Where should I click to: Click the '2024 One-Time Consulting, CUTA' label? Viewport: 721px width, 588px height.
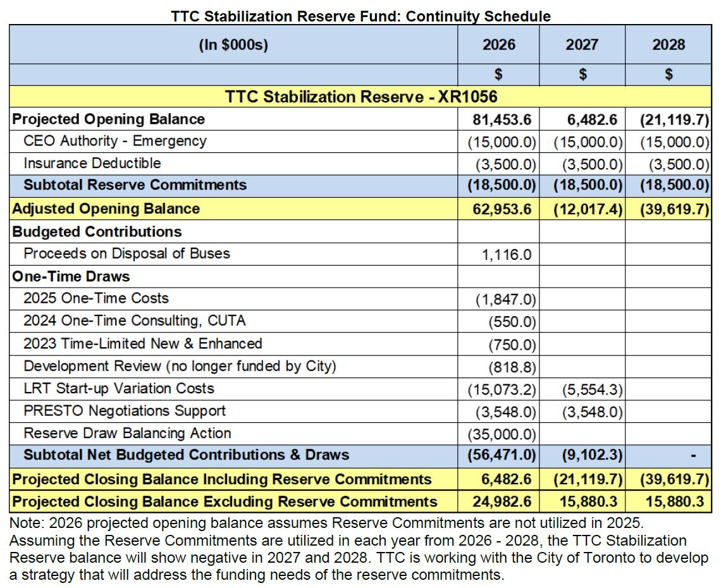pos(134,321)
